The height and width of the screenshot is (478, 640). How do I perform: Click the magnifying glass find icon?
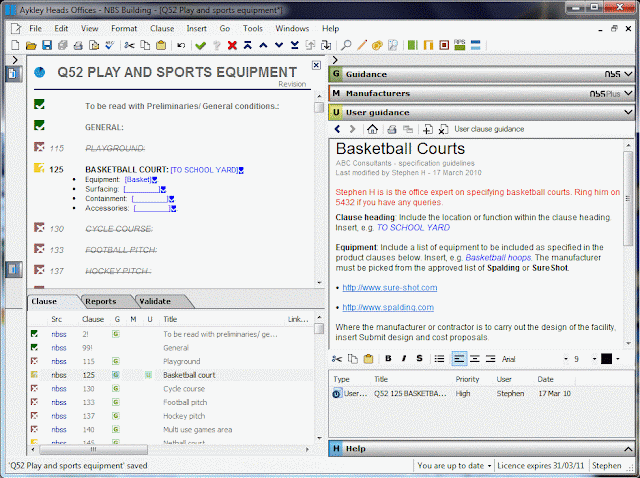(x=346, y=45)
